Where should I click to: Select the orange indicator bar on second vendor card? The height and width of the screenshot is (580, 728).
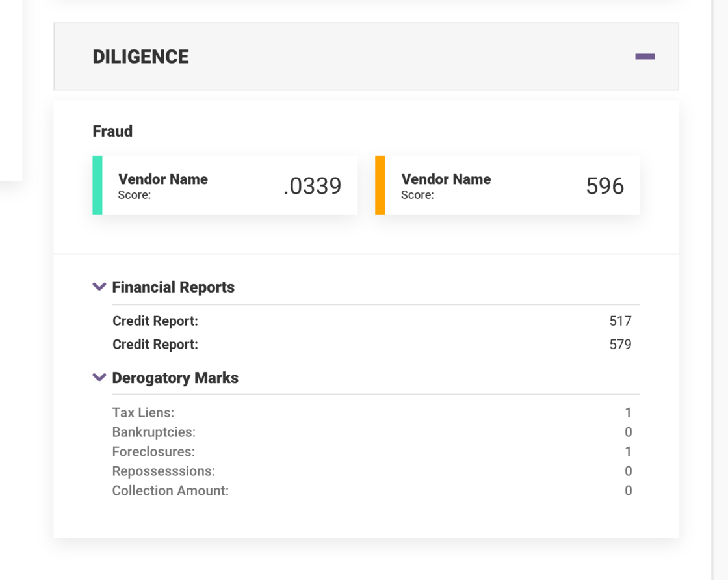pyautogui.click(x=378, y=185)
